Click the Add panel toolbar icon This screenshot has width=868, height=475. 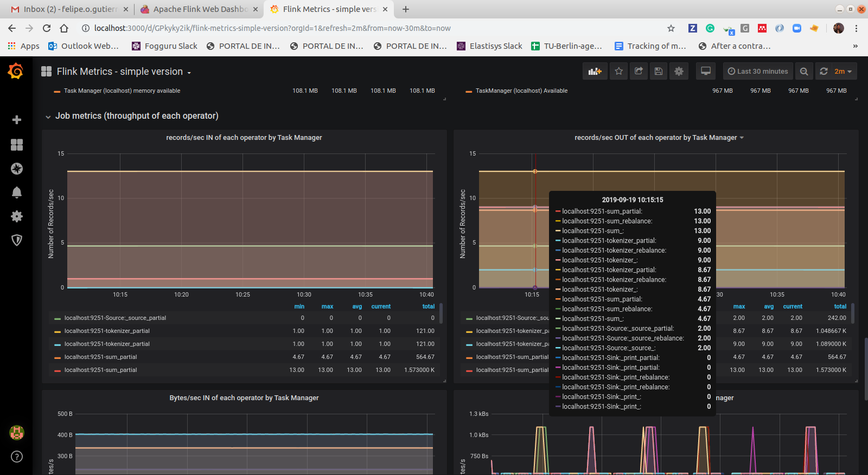point(595,72)
